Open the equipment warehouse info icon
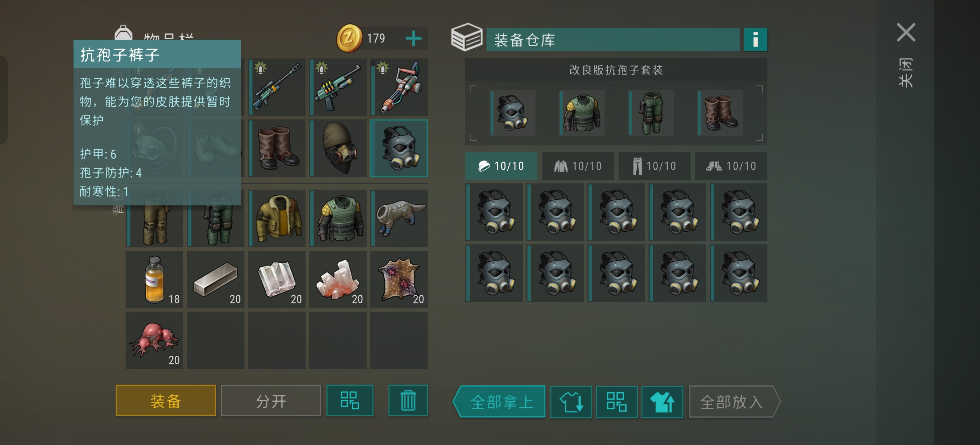Image resolution: width=980 pixels, height=445 pixels. pos(755,39)
